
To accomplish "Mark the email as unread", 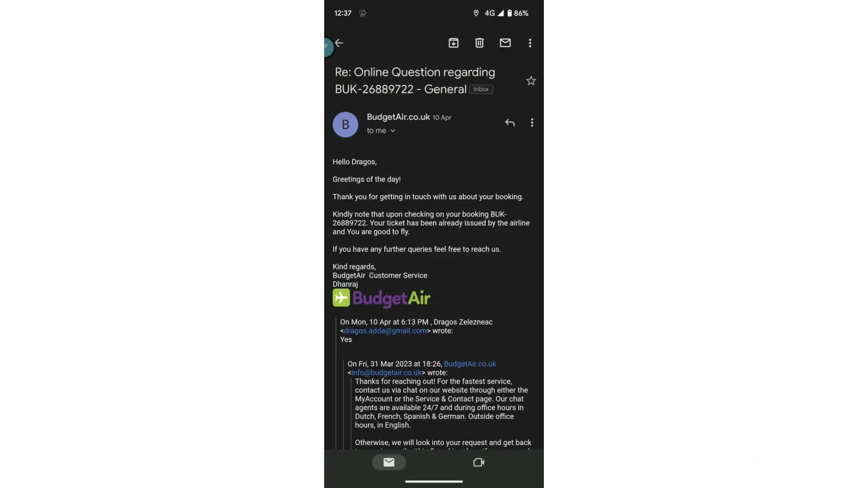I will [505, 43].
